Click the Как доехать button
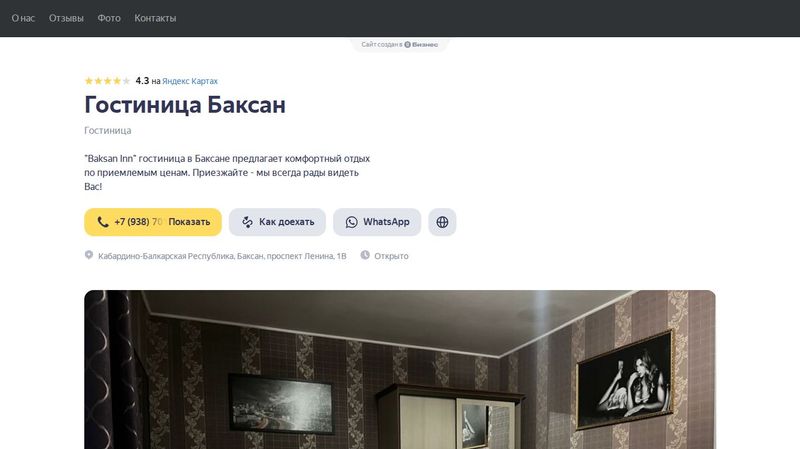 [x=277, y=222]
